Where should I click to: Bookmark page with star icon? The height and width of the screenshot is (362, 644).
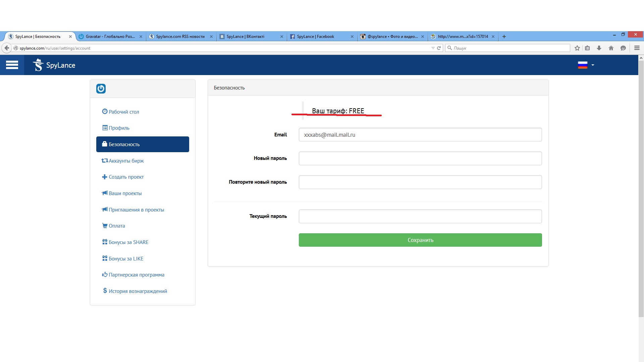(x=577, y=48)
